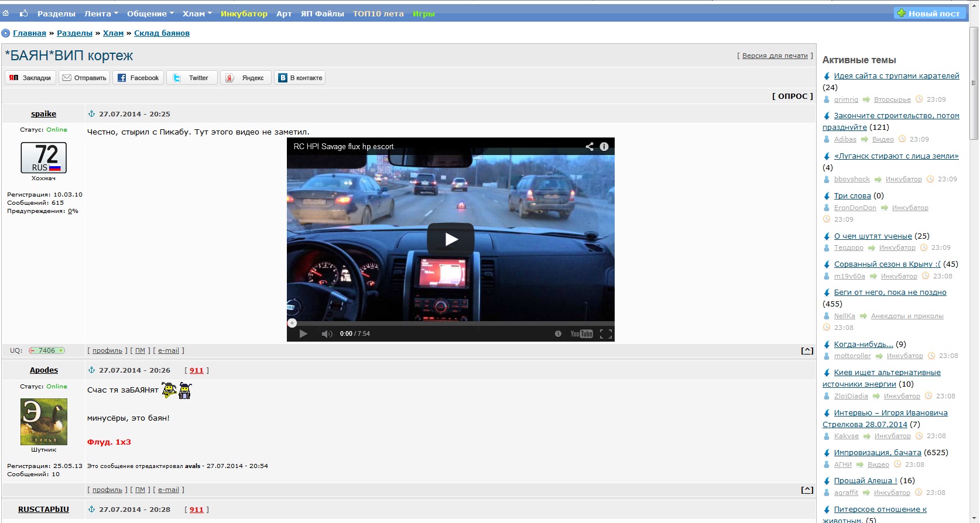Click the 911 link in RUSCTAPbIU's post header
Image resolution: width=980 pixels, height=523 pixels.
(197, 510)
